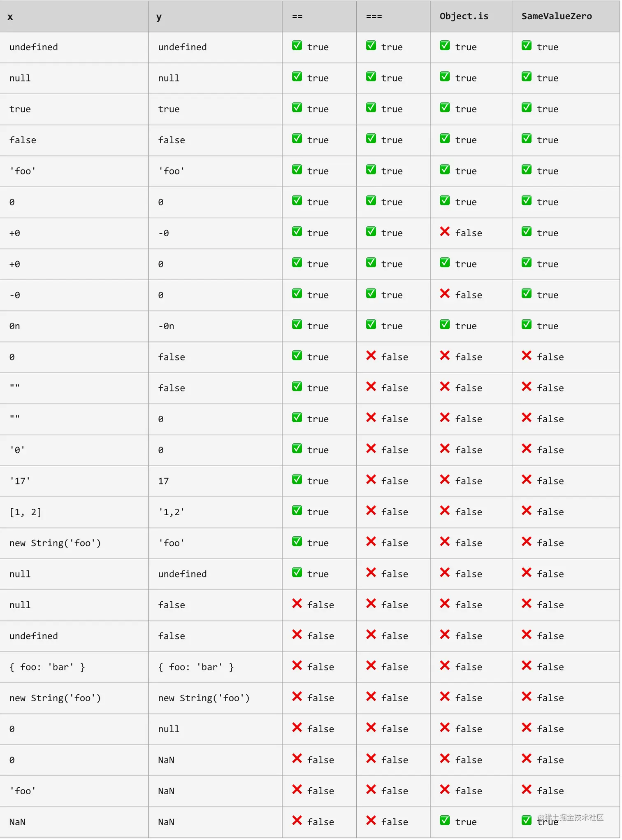Click green checkbox under SameValueZero in 0n/-0n row

[x=526, y=325]
